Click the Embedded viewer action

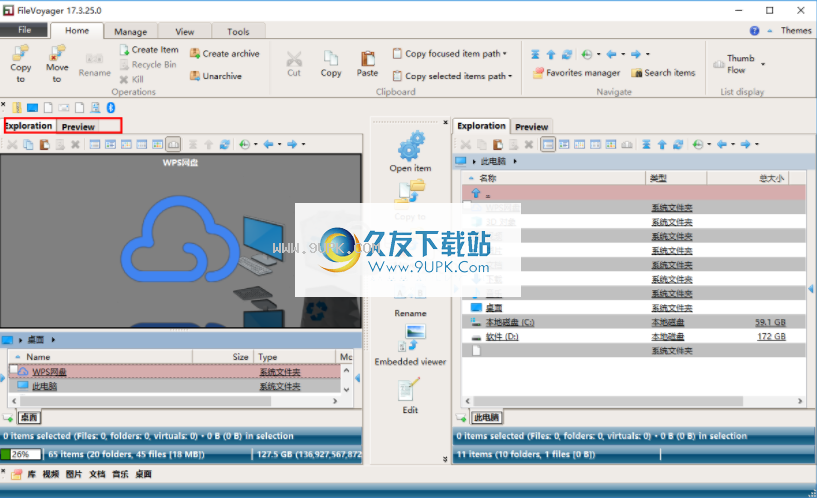(411, 345)
